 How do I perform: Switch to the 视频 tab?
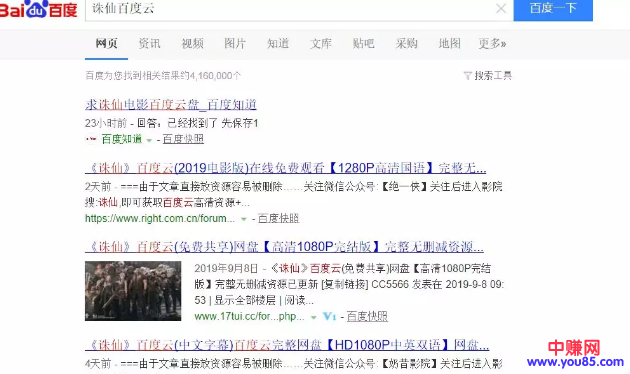click(x=192, y=43)
